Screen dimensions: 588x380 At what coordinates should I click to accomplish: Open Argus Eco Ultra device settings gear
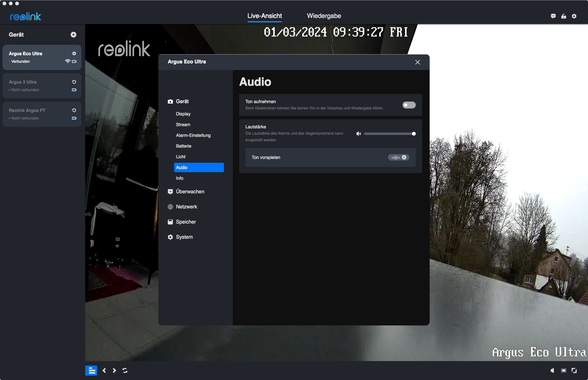(74, 54)
